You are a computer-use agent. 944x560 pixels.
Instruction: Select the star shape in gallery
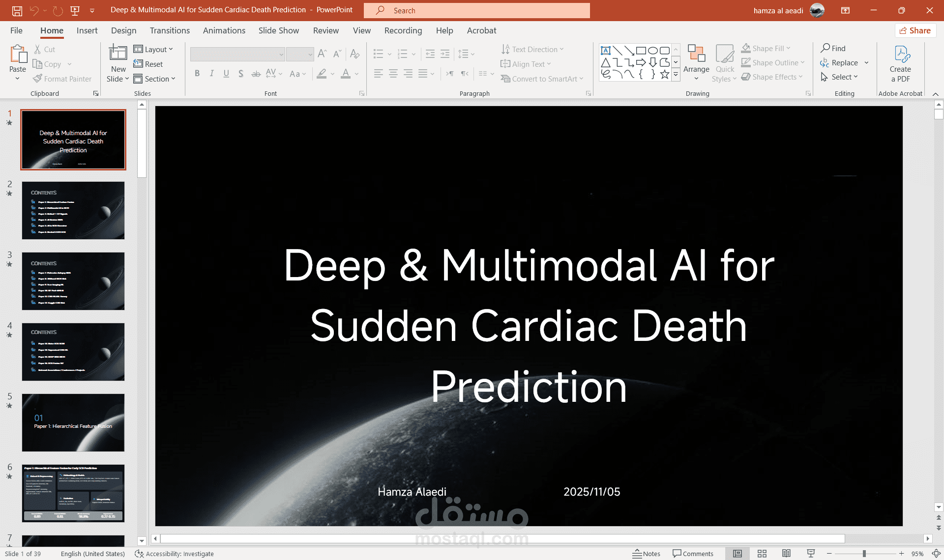pos(664,75)
